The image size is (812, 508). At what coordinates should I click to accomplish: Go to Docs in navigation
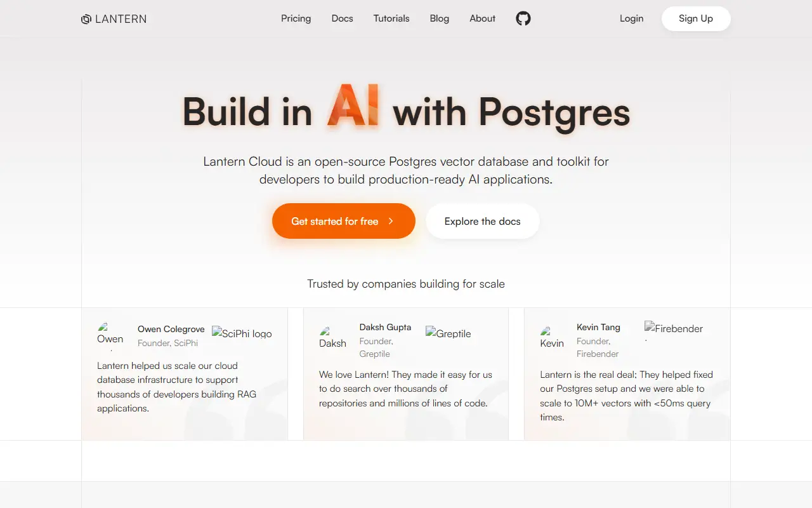pos(343,18)
